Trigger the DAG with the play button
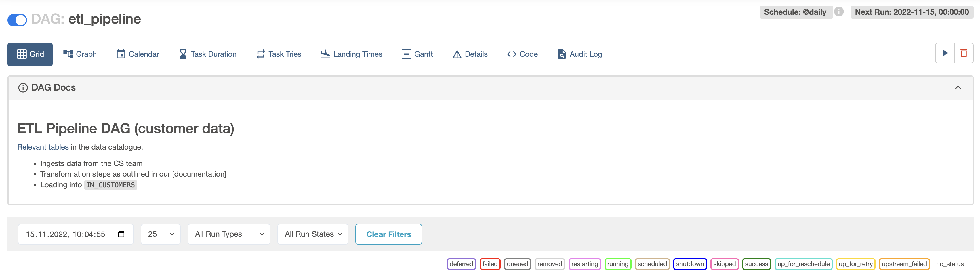980x275 pixels. click(x=945, y=53)
